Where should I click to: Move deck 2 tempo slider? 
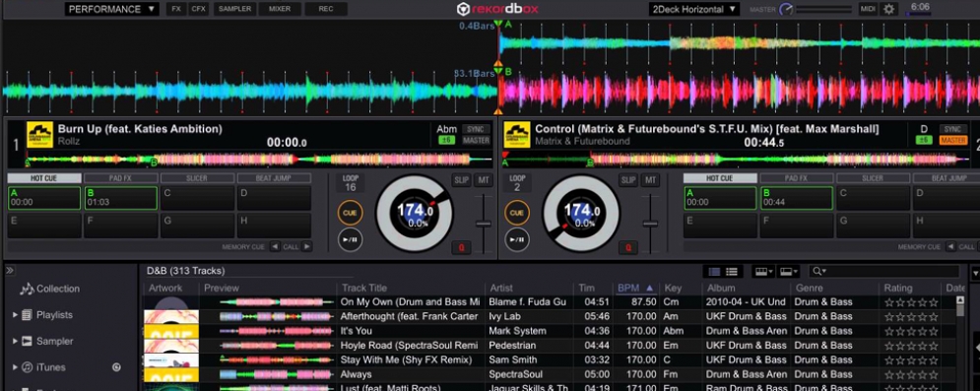point(651,223)
